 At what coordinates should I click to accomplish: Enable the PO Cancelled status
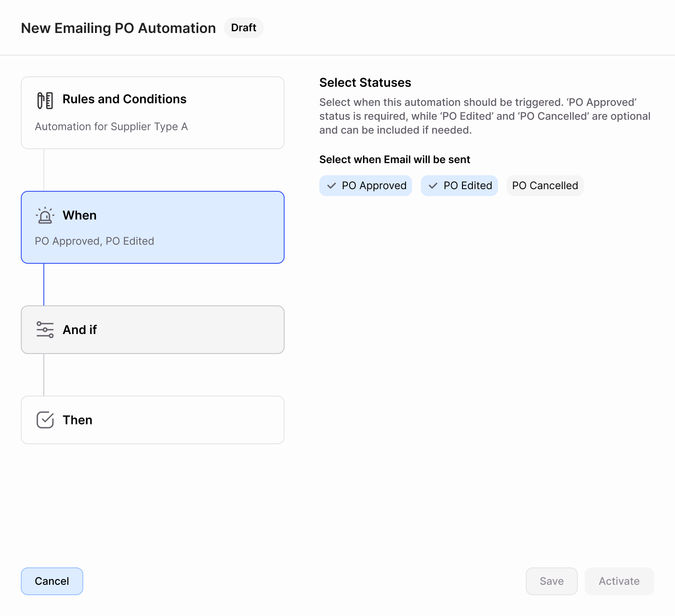point(545,185)
